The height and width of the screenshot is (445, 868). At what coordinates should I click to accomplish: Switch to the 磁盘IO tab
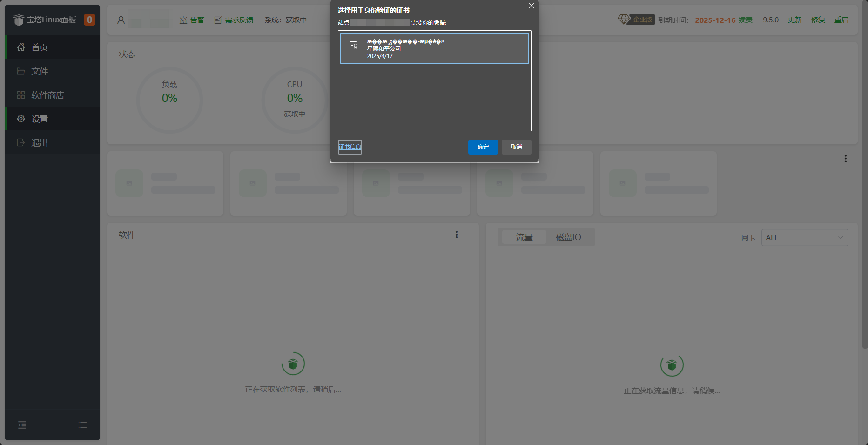pos(568,237)
